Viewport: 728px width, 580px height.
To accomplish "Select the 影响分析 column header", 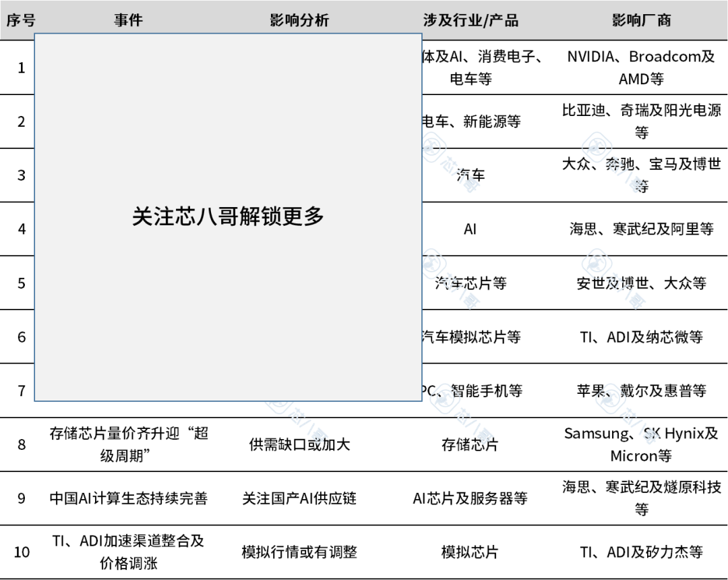I will [x=299, y=20].
